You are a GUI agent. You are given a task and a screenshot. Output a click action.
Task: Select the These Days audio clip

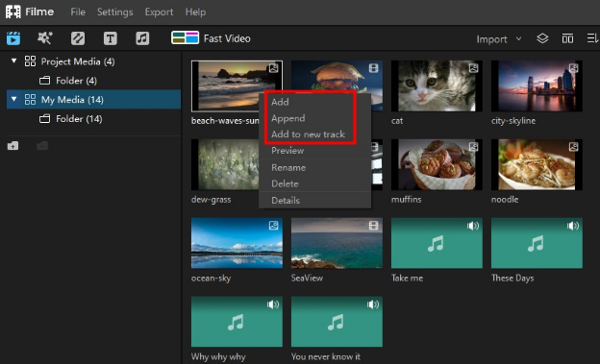tap(537, 243)
